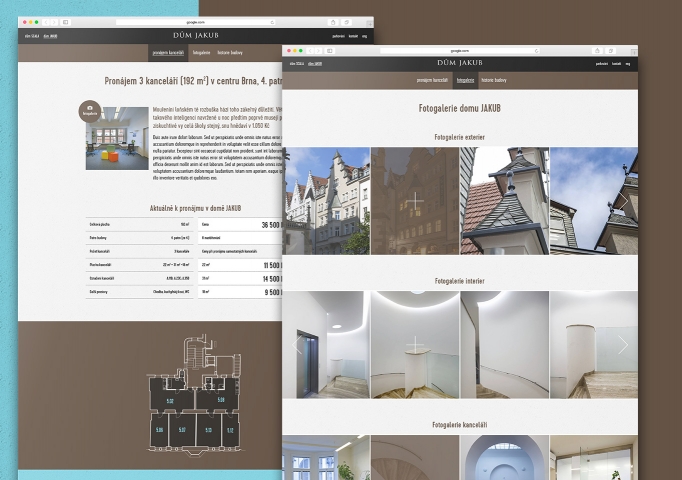Select room 5.08 on the floor plan
The height and width of the screenshot is (480, 682).
221,399
